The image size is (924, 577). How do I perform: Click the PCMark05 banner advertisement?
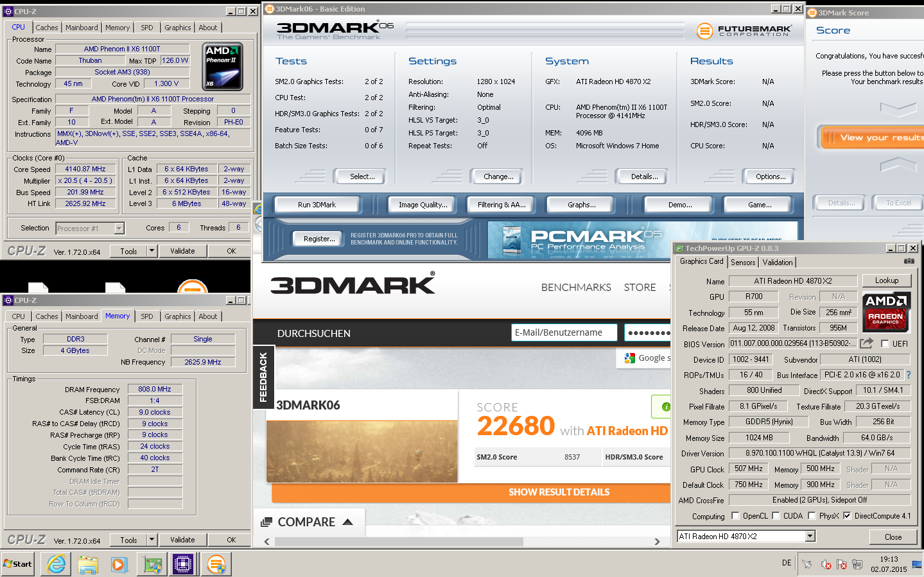pyautogui.click(x=642, y=239)
